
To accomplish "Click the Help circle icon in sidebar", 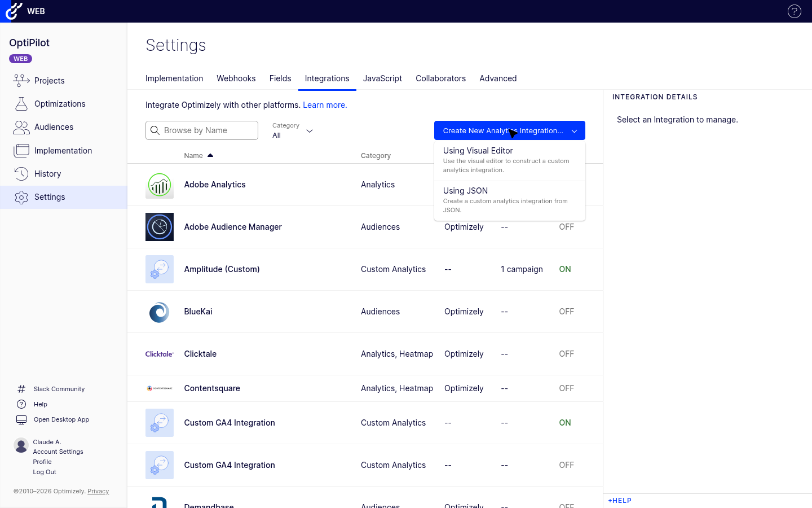I will pos(21,404).
